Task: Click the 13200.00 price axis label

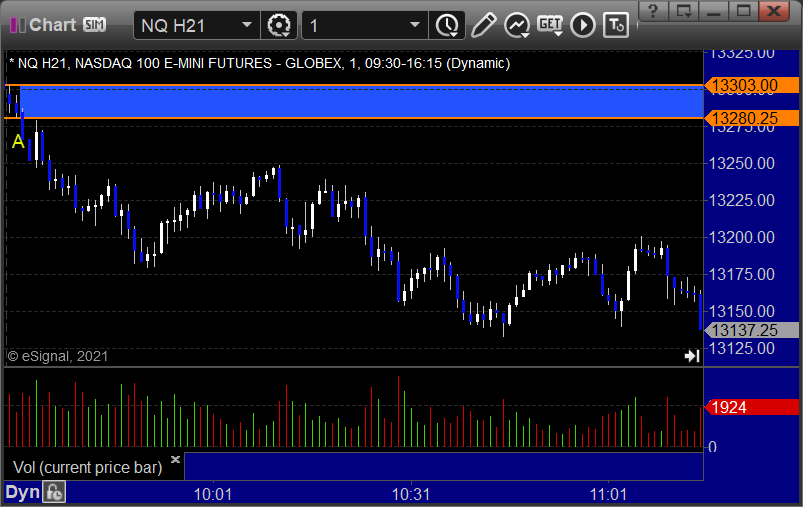Action: 742,237
